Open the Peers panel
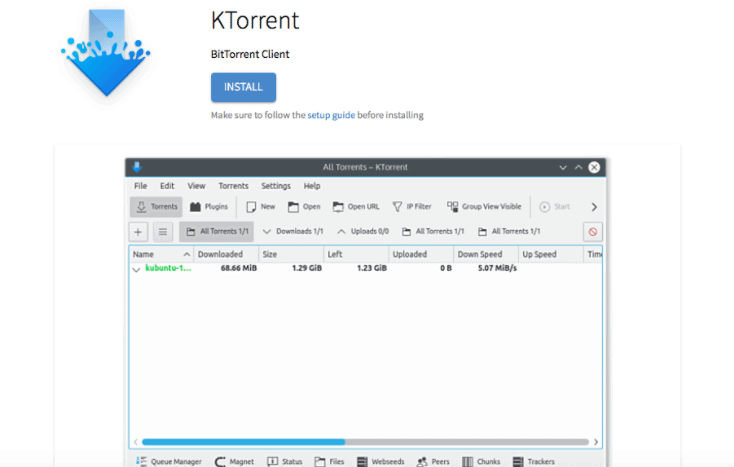 [433, 461]
